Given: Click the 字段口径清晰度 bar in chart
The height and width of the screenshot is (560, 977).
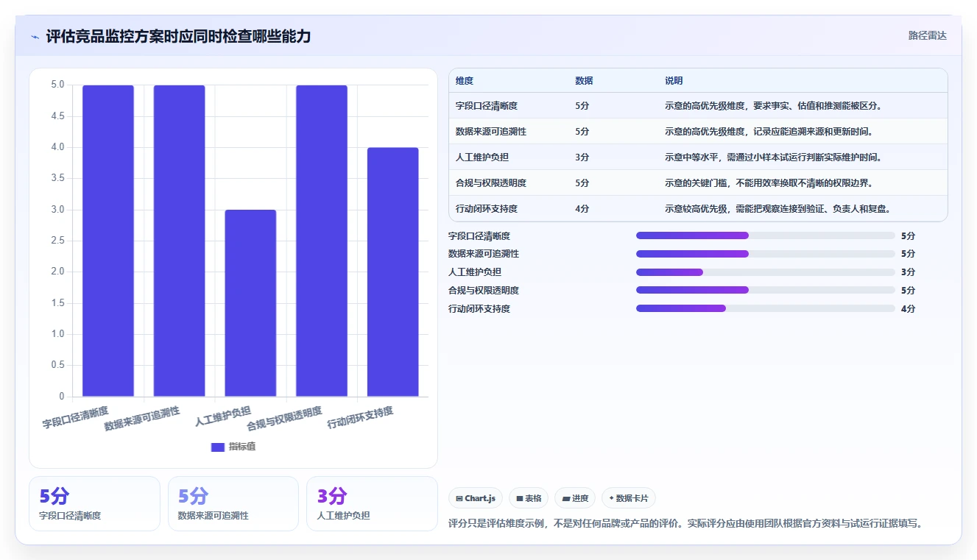Looking at the screenshot, I should [108, 241].
